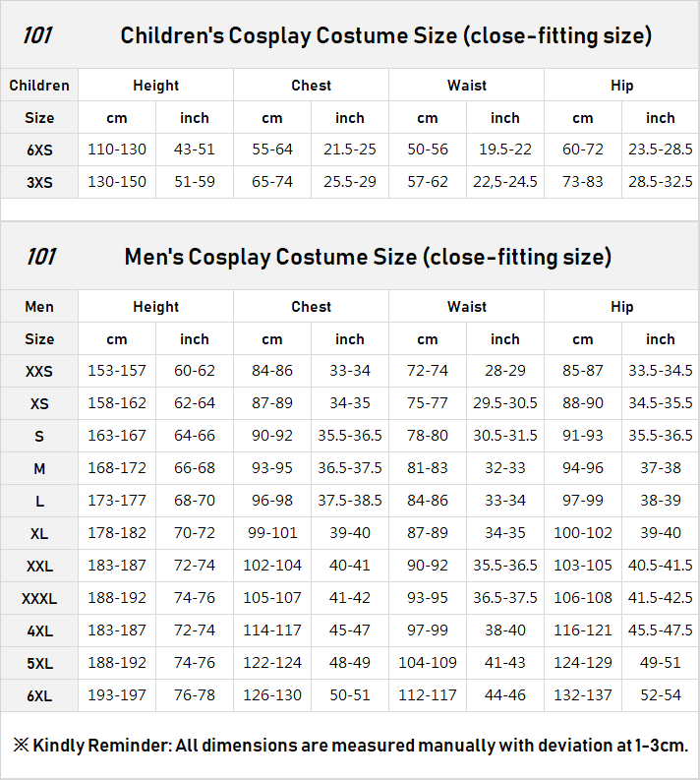Select the XXS size row label
700x780 pixels.
[x=39, y=372]
